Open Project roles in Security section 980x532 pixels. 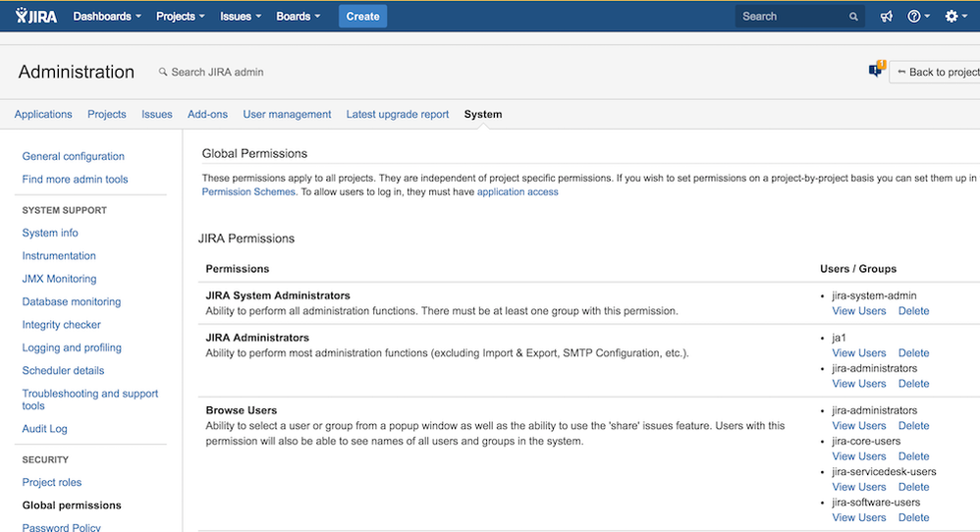52,483
